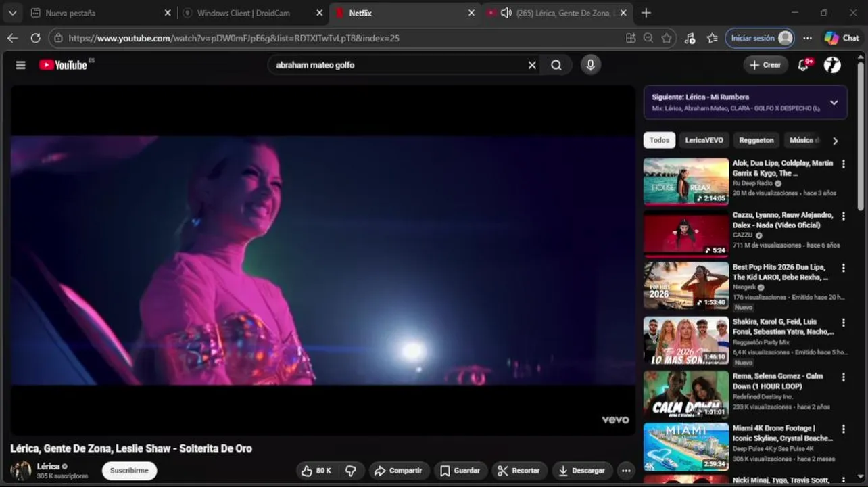Viewport: 868px width, 487px height.
Task: Open options for Best Pop Hits 2026
Action: coord(843,268)
